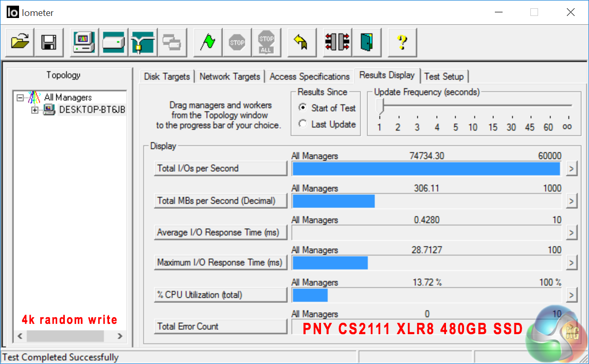Open details arrow for CPU Utilization
The image size is (589, 364).
572,296
